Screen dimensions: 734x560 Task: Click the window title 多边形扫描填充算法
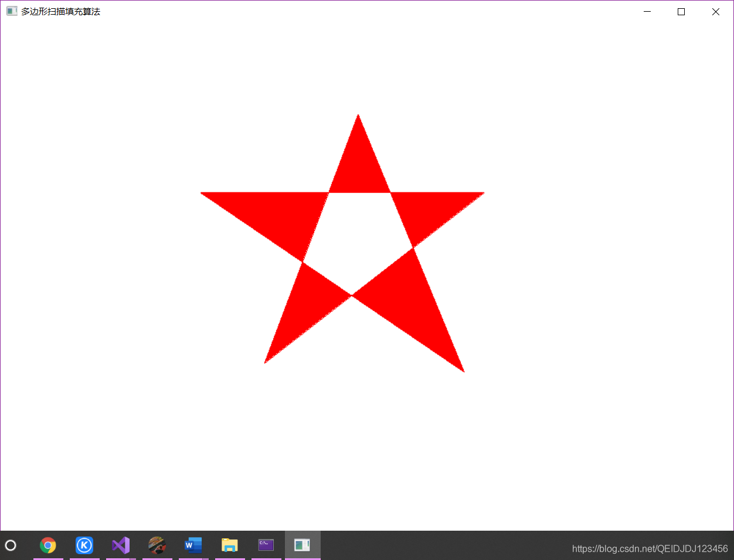click(61, 12)
